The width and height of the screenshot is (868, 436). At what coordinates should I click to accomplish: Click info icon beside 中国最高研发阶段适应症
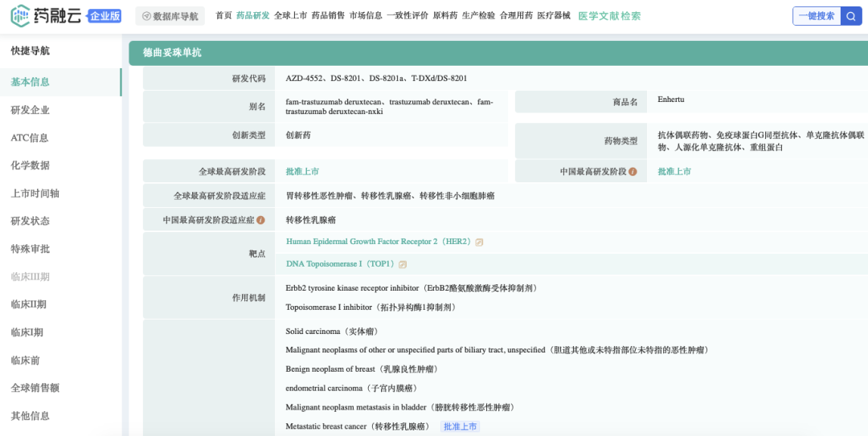coord(260,220)
